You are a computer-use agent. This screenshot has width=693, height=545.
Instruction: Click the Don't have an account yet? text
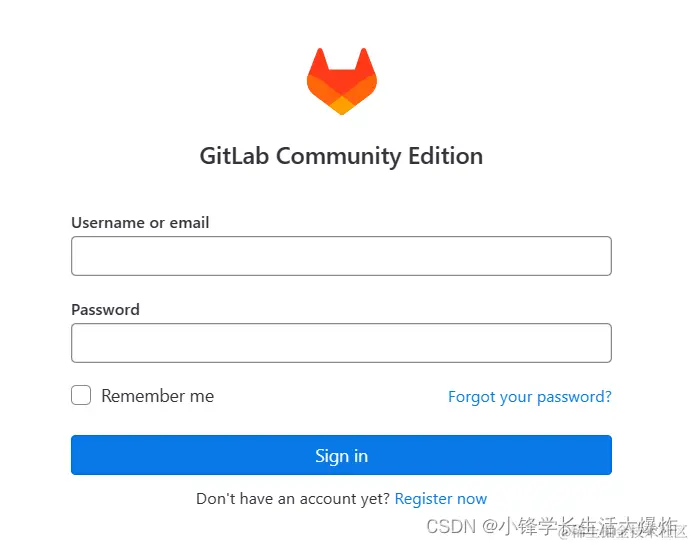293,499
